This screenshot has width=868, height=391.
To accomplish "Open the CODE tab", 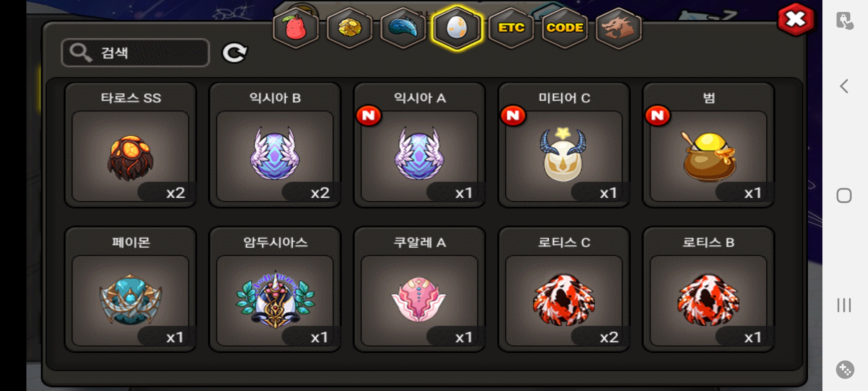I will [565, 28].
